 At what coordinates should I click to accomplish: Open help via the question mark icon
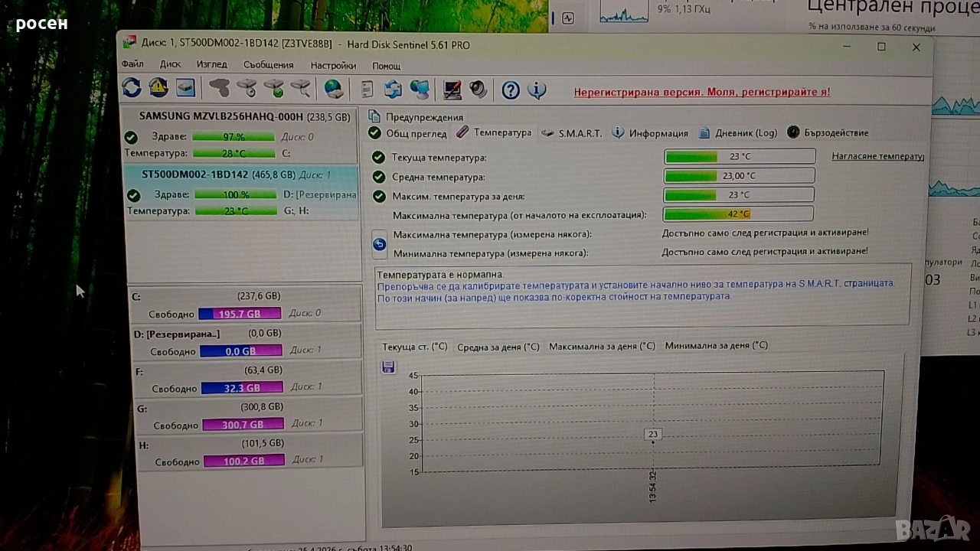pyautogui.click(x=511, y=91)
